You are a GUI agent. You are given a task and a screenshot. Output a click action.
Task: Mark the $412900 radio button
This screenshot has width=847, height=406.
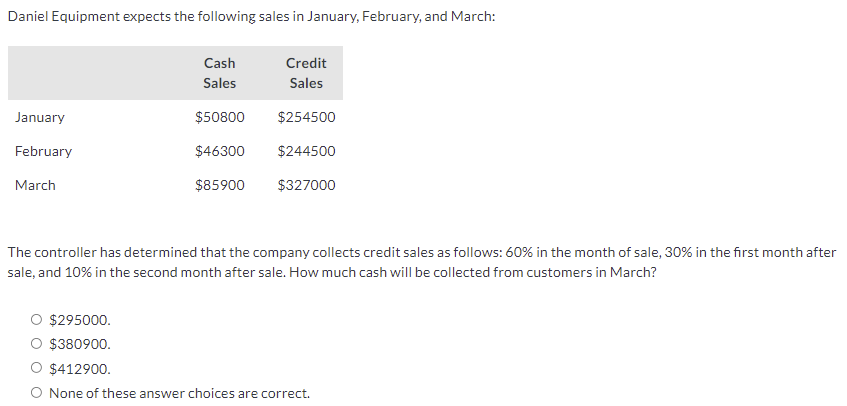point(36,368)
